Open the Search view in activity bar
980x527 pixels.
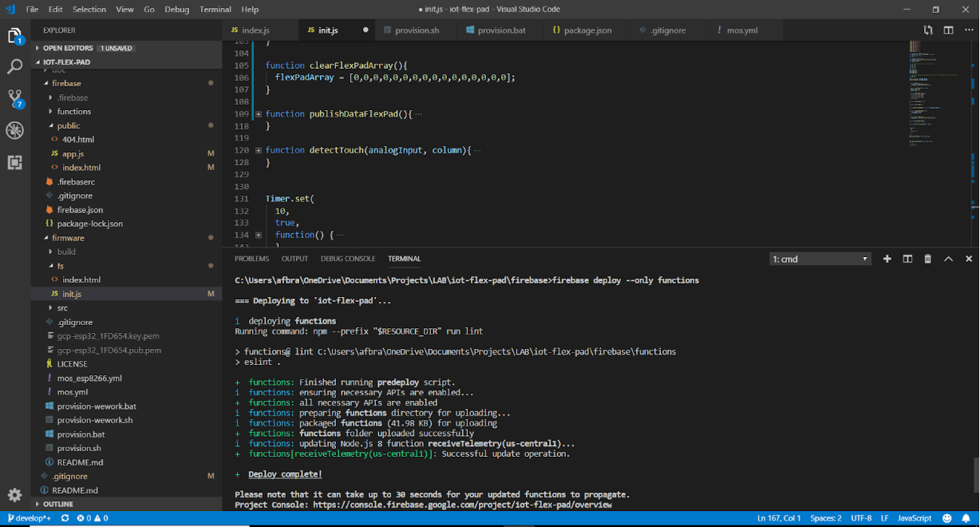click(x=14, y=67)
